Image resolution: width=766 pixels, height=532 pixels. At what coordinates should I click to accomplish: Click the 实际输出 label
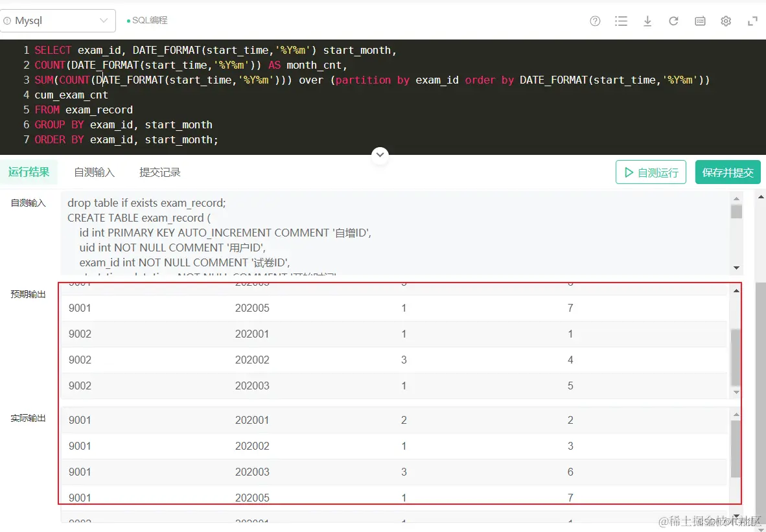point(29,418)
